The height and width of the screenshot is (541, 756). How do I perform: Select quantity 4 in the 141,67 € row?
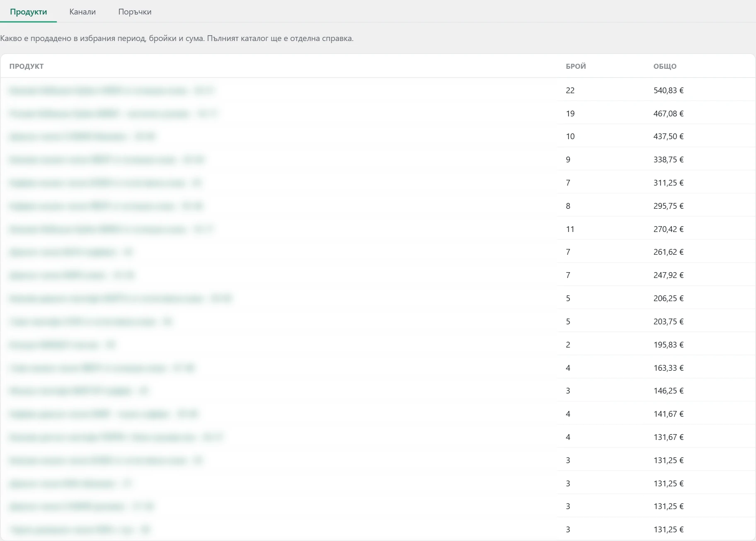point(568,414)
